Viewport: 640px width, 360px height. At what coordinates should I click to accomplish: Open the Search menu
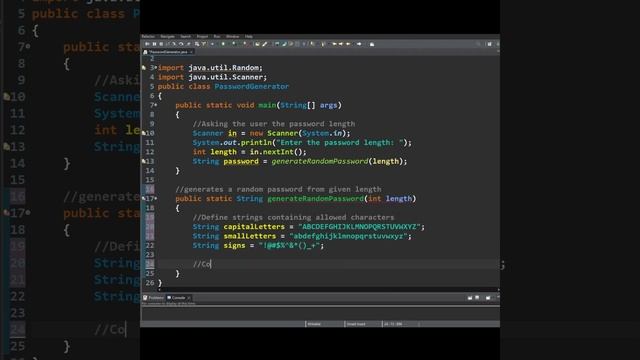click(185, 36)
